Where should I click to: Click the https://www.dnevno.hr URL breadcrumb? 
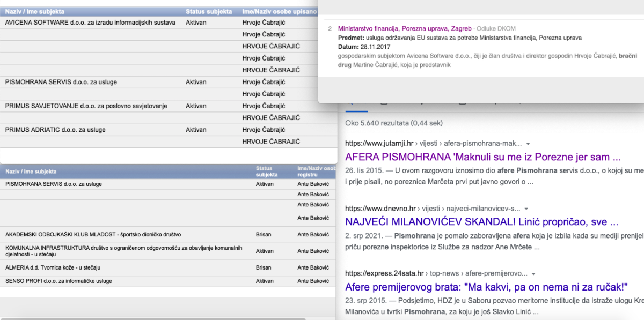[433, 208]
